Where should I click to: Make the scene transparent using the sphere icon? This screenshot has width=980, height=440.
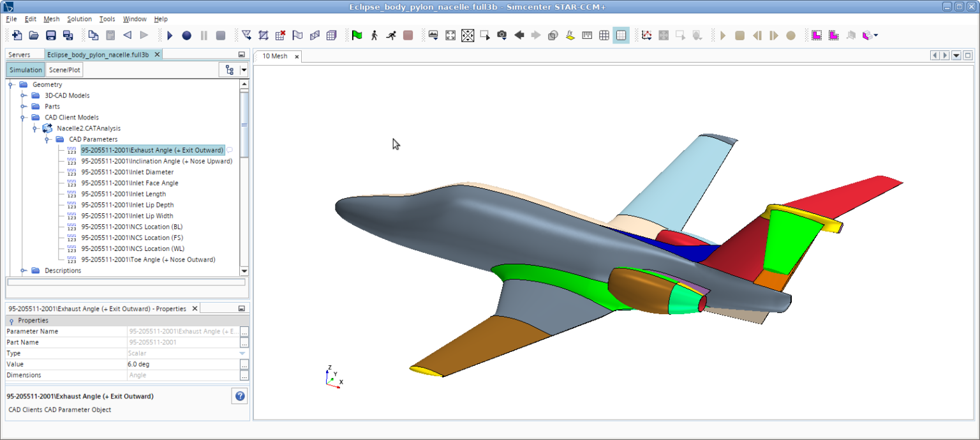click(x=553, y=36)
